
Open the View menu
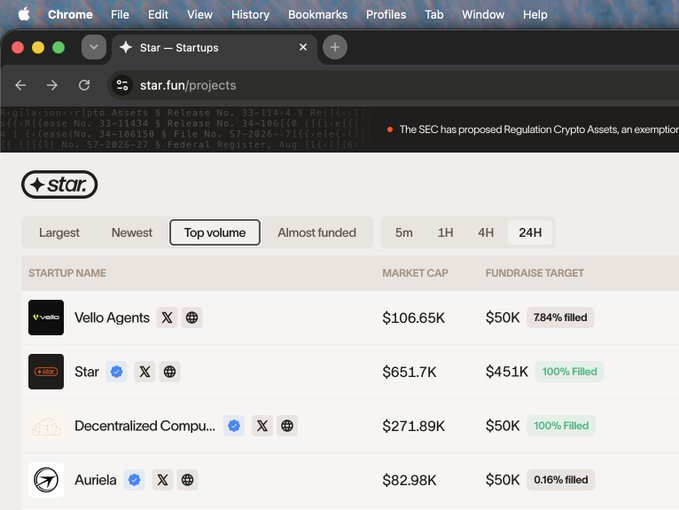tap(200, 15)
